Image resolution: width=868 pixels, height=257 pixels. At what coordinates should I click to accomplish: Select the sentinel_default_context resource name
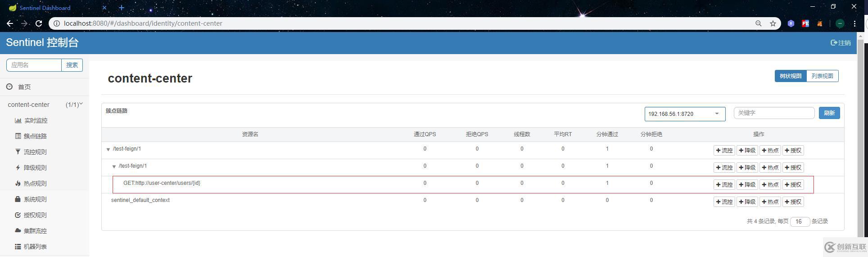tap(140, 200)
